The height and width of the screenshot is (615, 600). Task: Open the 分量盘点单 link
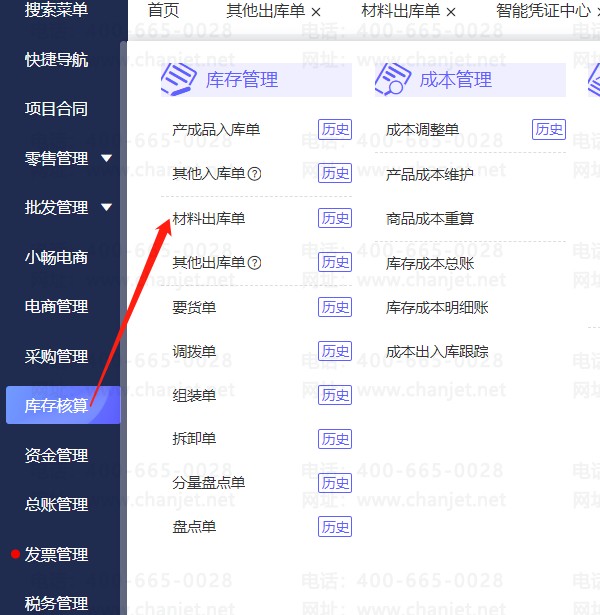(209, 483)
